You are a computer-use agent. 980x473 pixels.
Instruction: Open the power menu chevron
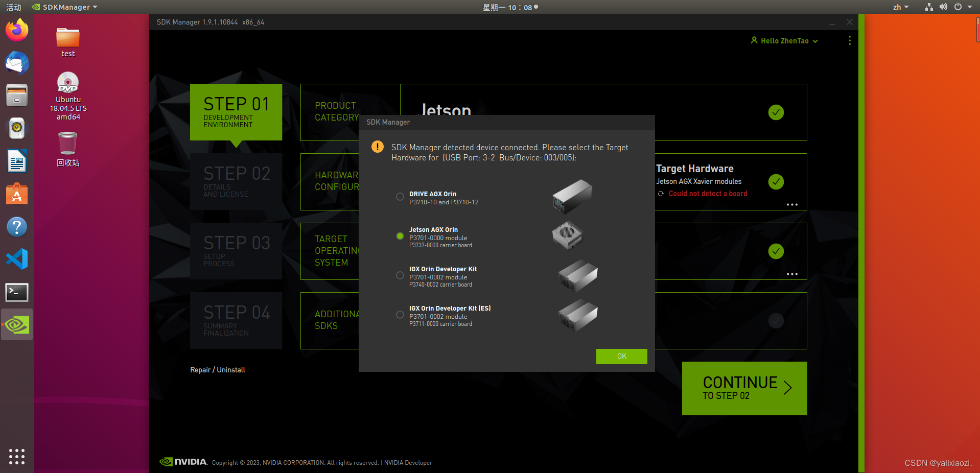(969, 7)
